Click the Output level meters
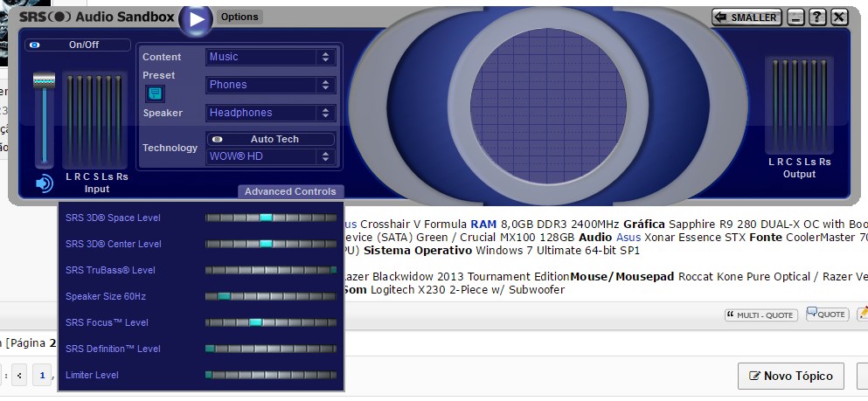Viewport: 868px width, 401px height. click(799, 105)
